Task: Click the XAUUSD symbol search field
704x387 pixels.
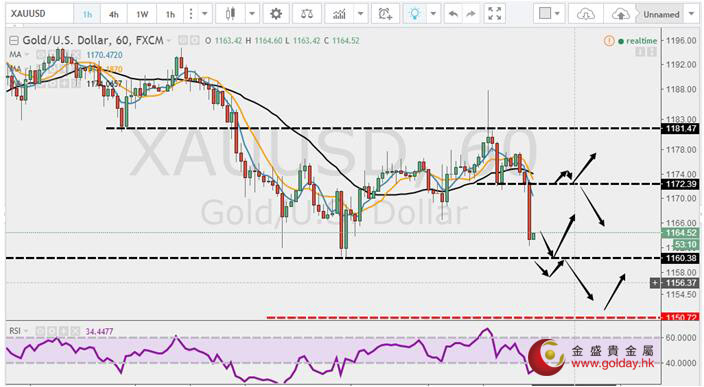Action: tap(40, 14)
